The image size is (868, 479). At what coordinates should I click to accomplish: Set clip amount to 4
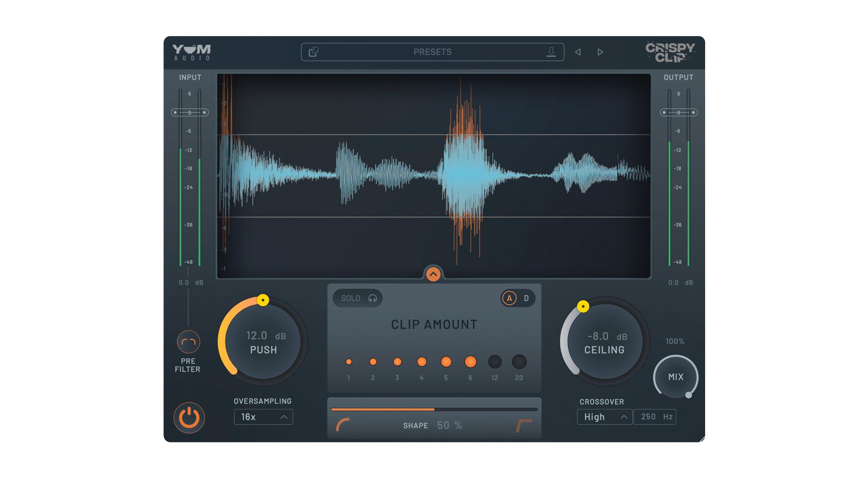[422, 362]
